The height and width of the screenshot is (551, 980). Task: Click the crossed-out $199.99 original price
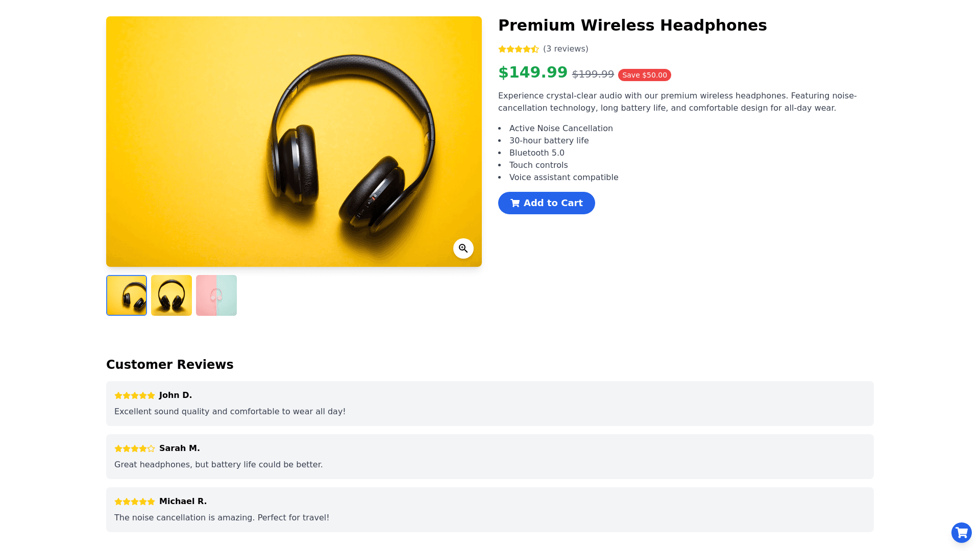pos(593,74)
